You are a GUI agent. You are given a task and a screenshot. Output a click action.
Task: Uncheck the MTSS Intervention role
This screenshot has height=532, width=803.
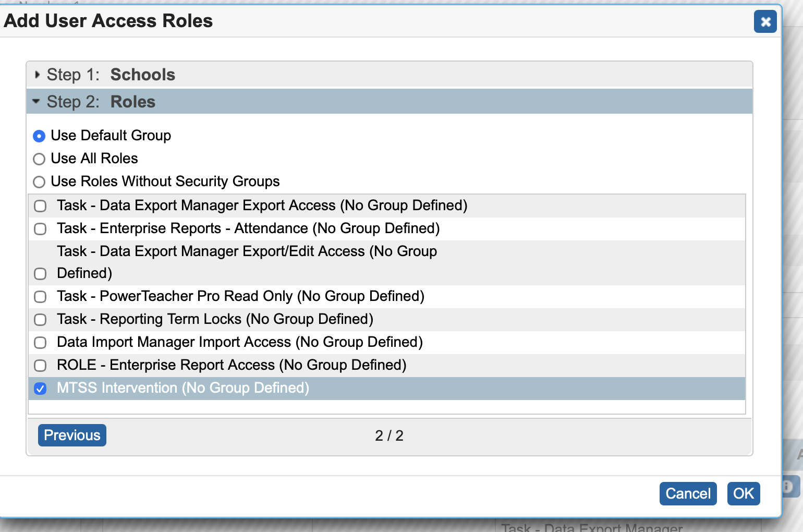click(40, 389)
